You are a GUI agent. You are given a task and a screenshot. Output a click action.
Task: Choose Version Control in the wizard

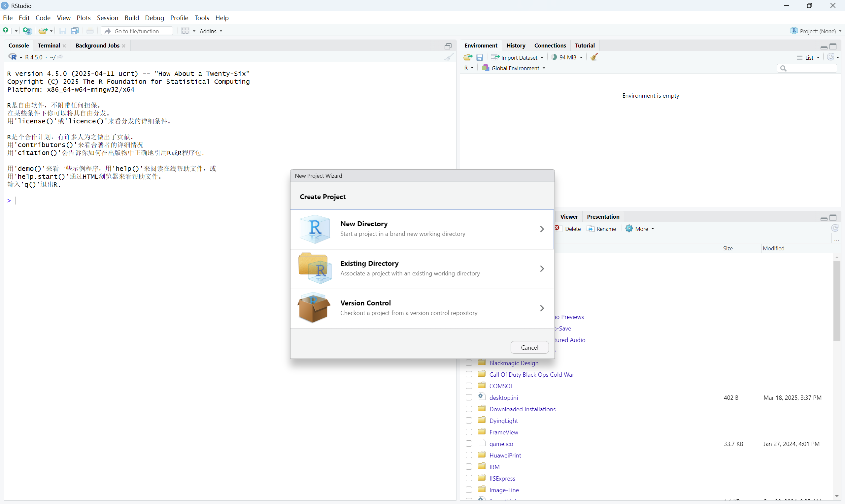422,308
